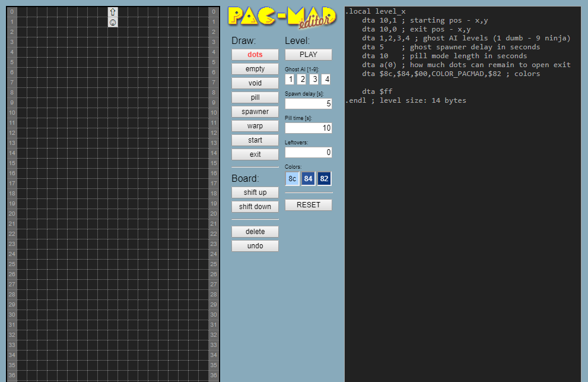Shift the board up
This screenshot has height=382, width=588.
(x=255, y=192)
